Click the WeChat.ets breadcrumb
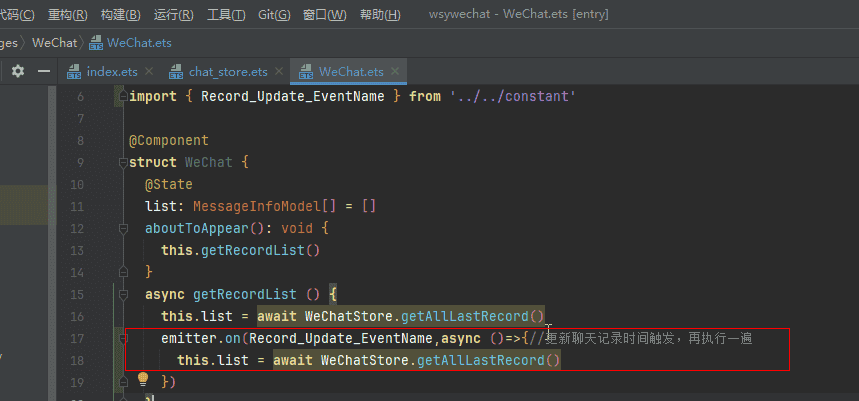This screenshot has height=401, width=859. click(139, 43)
